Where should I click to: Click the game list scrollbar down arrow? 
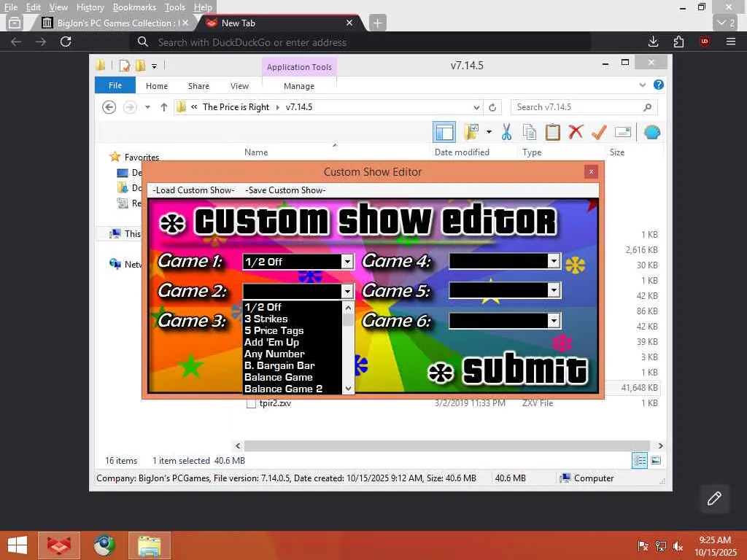(x=348, y=389)
